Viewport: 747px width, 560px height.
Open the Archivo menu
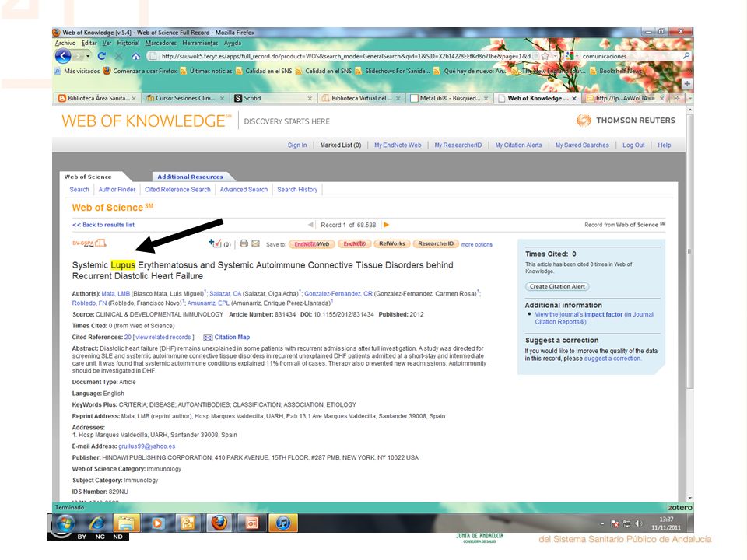click(x=65, y=43)
